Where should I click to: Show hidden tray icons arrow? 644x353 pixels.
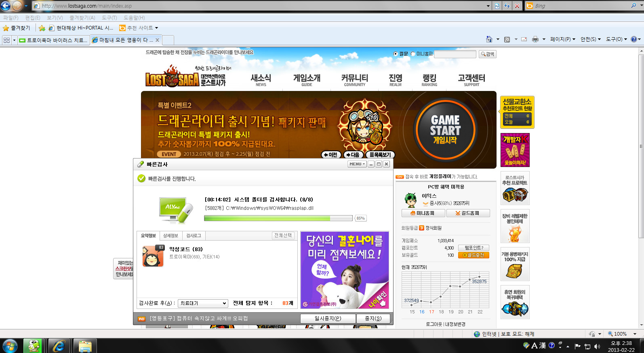(568, 347)
